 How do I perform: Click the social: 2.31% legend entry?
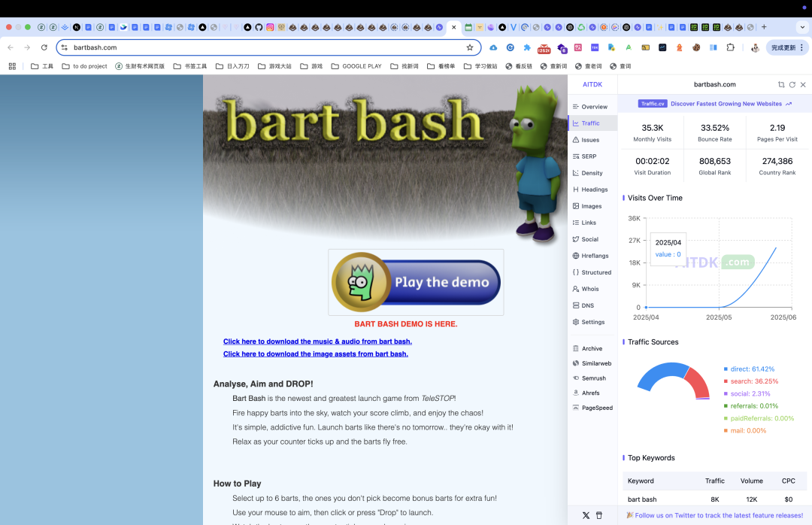747,394
